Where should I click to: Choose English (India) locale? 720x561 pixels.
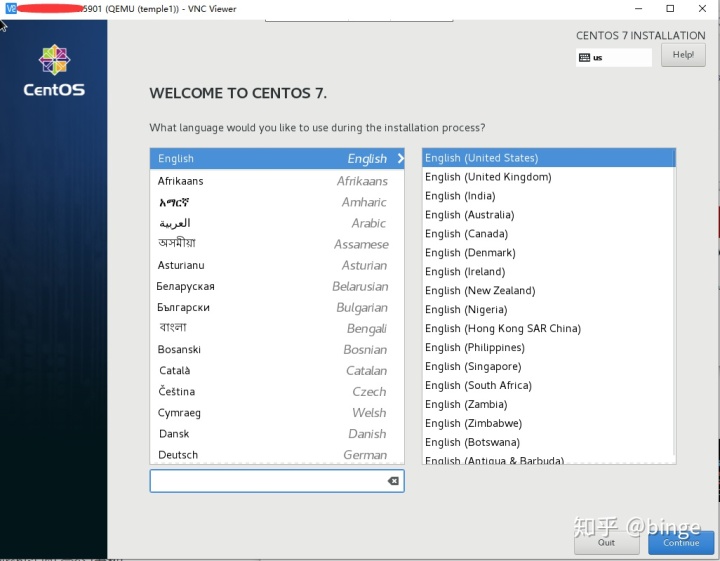click(548, 196)
